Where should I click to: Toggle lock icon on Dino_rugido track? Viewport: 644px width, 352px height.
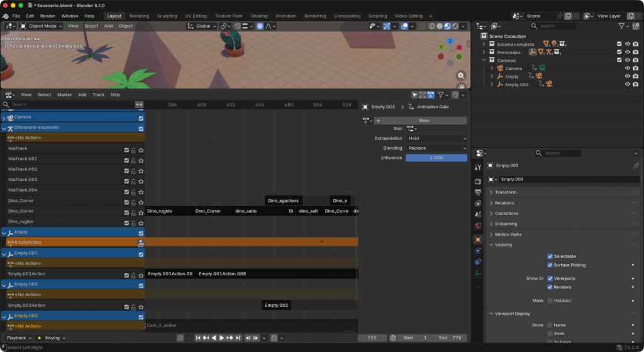click(x=133, y=222)
